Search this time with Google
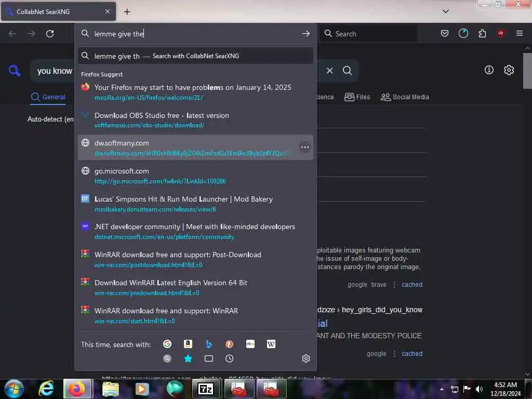 [x=167, y=344]
